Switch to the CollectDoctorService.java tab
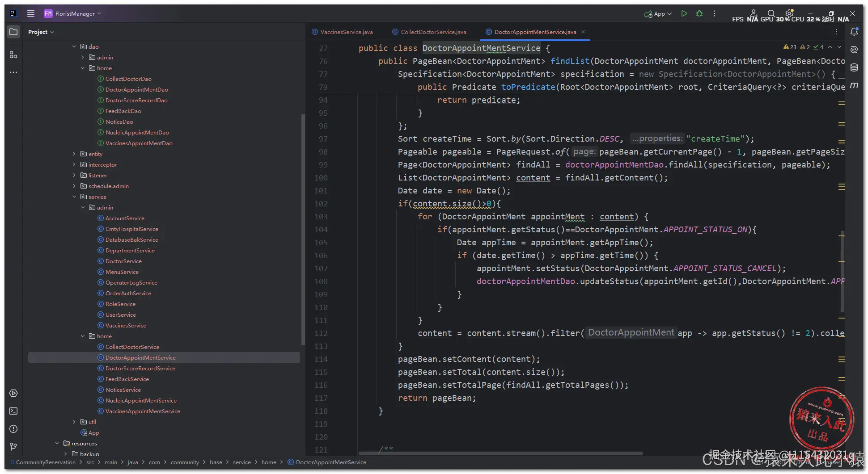Viewport: 868px width, 474px height. [429, 32]
